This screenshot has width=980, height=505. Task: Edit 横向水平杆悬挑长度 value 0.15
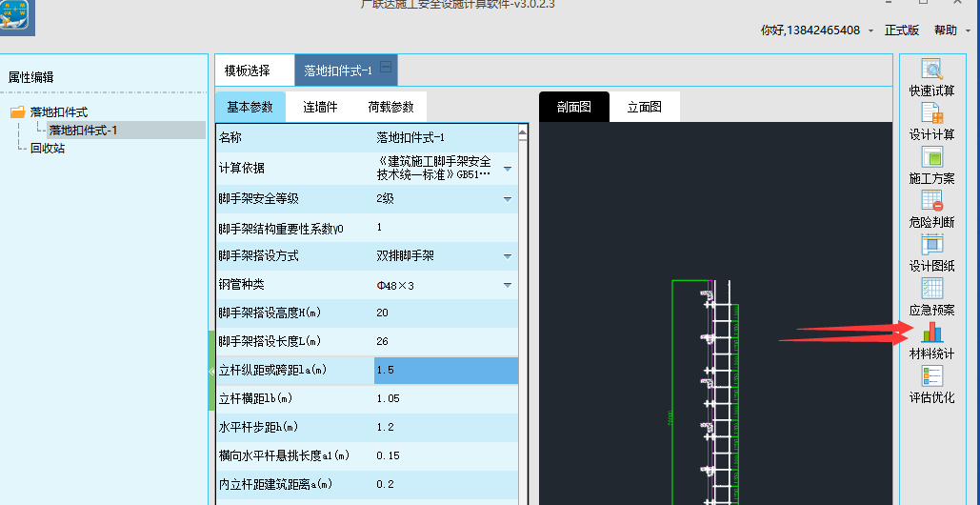click(x=446, y=455)
